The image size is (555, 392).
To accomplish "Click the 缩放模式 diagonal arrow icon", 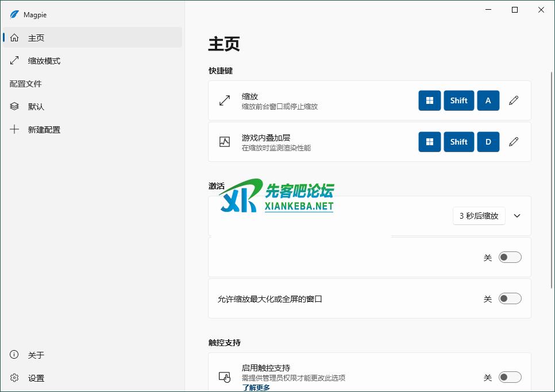I will [15, 61].
